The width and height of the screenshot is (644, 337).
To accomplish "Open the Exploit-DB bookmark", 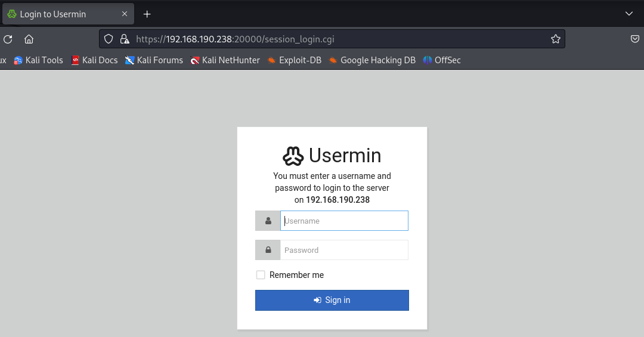I will click(x=294, y=60).
